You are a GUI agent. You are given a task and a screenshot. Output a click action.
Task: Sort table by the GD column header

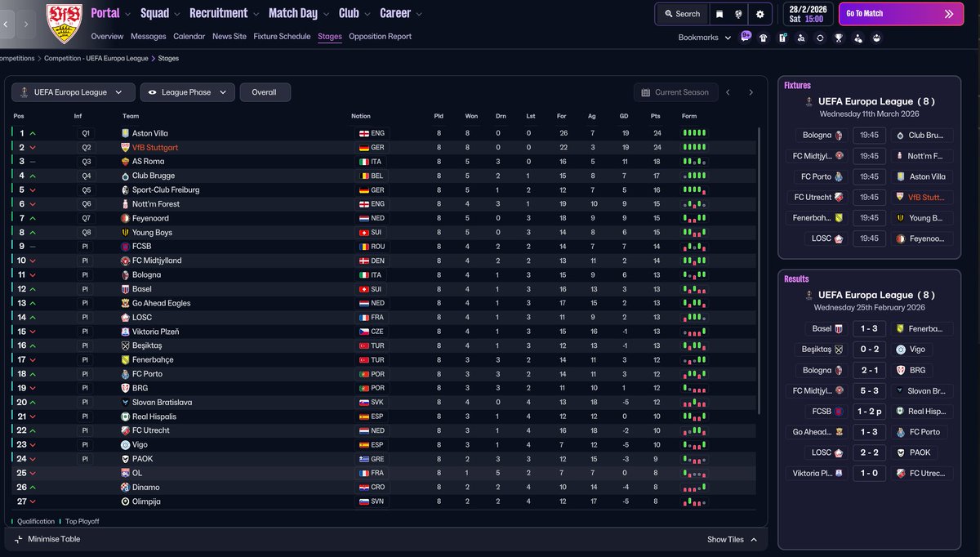(x=624, y=116)
